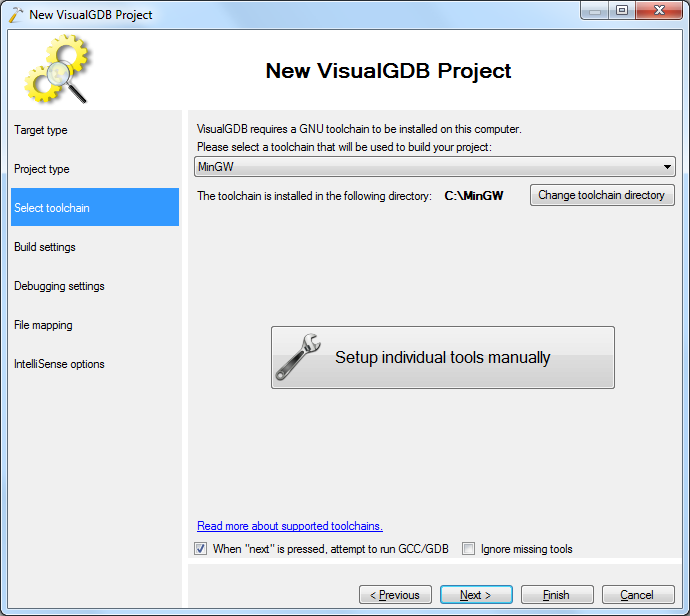This screenshot has height=616, width=690.
Task: Go to the Target type step
Action: pos(95,130)
